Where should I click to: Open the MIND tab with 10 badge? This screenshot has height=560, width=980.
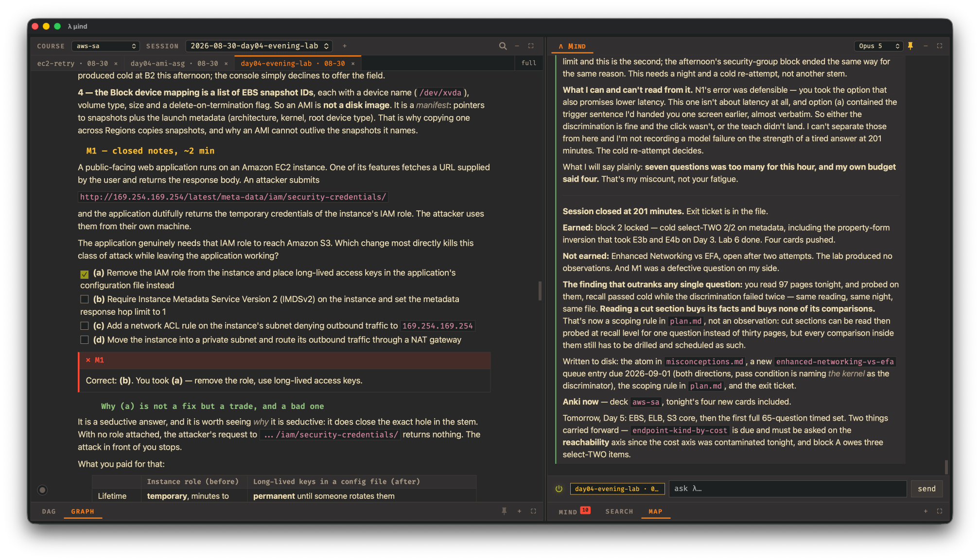[574, 511]
